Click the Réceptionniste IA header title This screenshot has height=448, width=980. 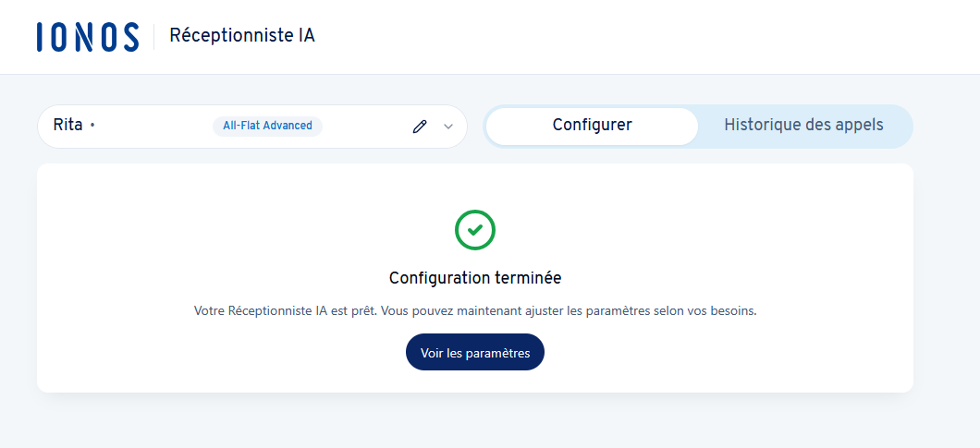242,36
